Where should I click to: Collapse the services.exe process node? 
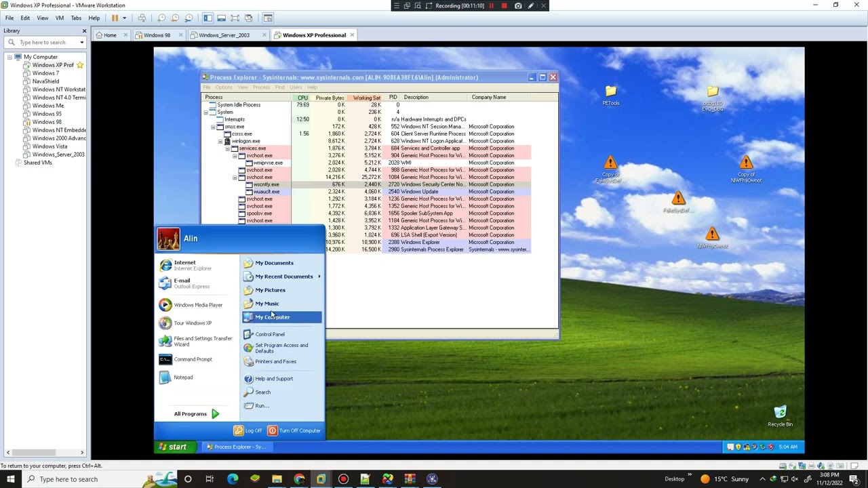tap(227, 148)
